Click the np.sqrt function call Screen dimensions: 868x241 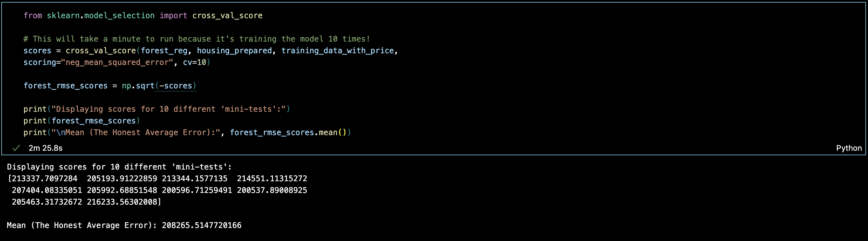point(138,86)
